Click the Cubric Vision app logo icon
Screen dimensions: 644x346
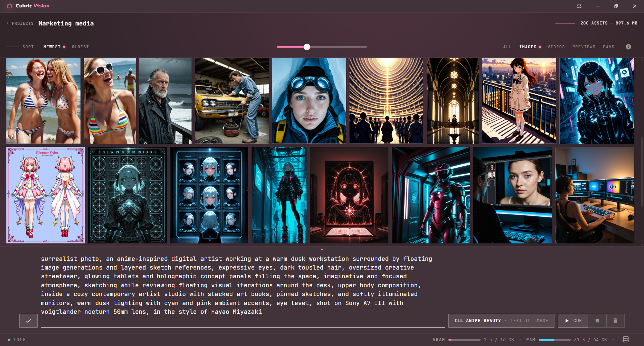click(9, 6)
